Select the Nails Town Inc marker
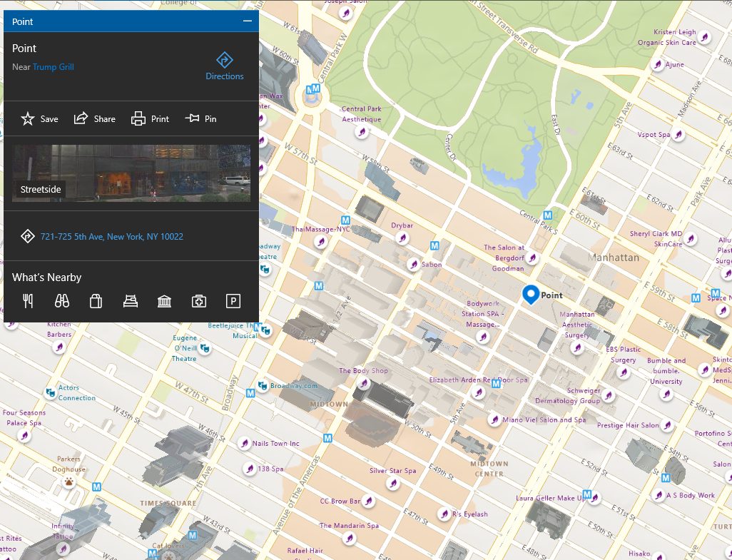 coord(245,443)
